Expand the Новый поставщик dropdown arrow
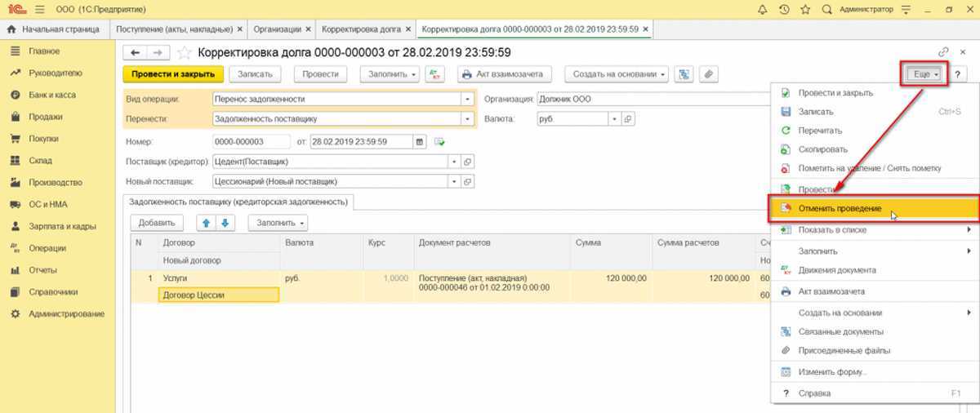The height and width of the screenshot is (413, 980). [455, 181]
